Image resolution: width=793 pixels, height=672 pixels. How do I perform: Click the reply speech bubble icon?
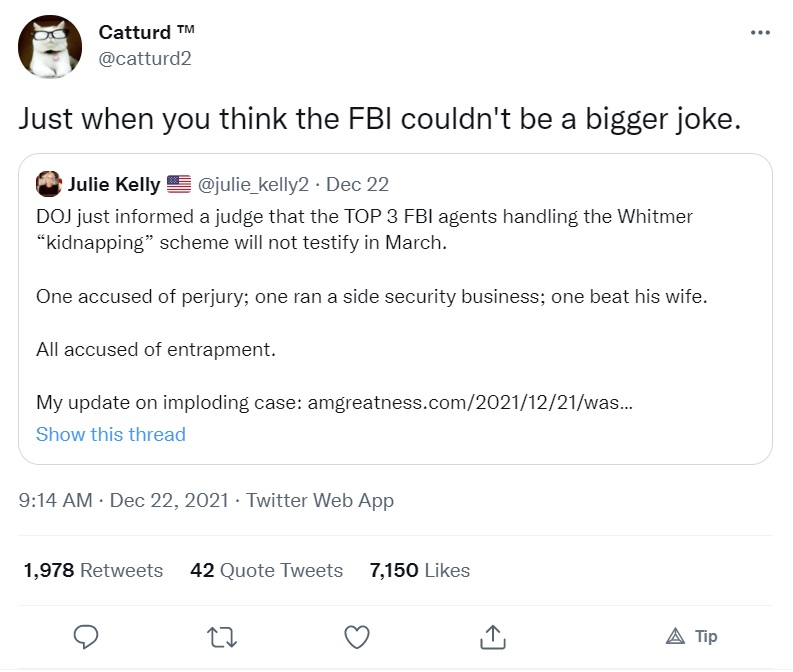coord(86,636)
